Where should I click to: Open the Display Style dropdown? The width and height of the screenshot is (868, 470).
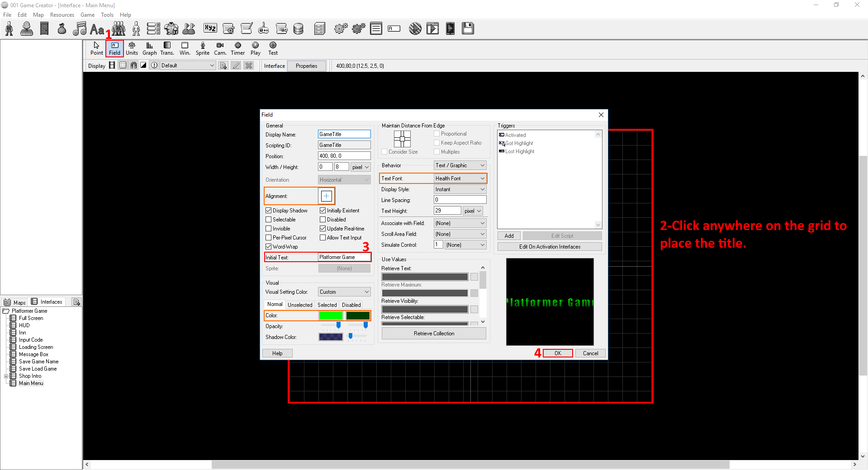[x=460, y=189]
